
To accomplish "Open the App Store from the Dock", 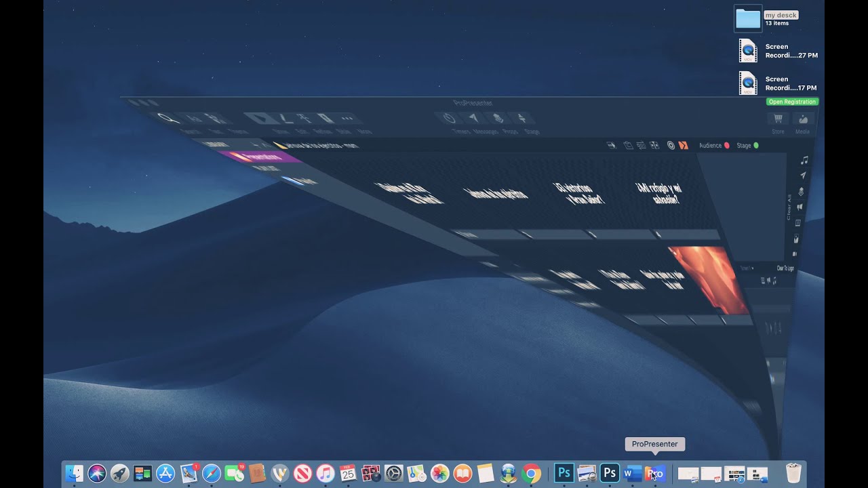I will click(x=165, y=473).
